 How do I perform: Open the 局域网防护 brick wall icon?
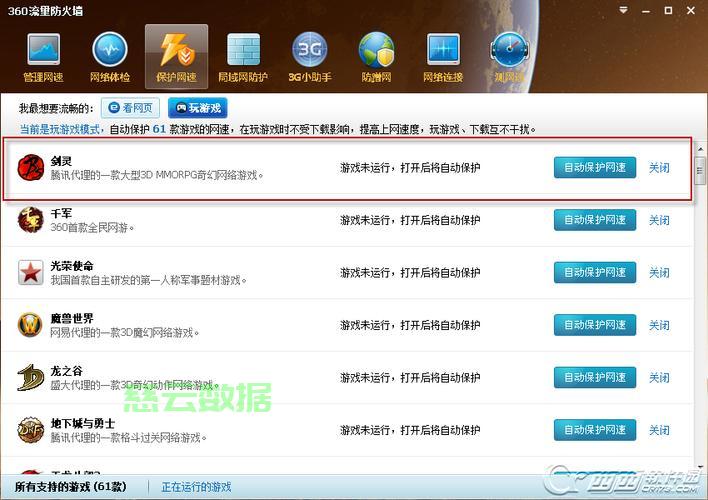pyautogui.click(x=243, y=56)
